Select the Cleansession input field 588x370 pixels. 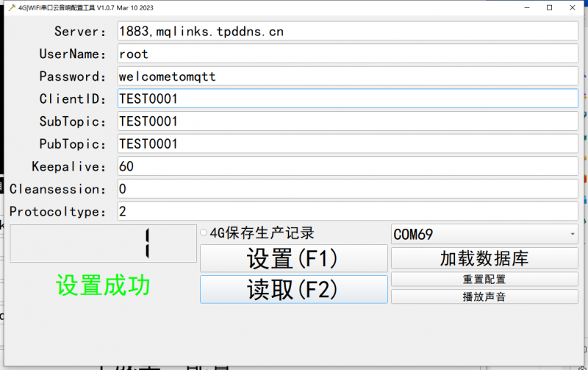click(x=345, y=189)
